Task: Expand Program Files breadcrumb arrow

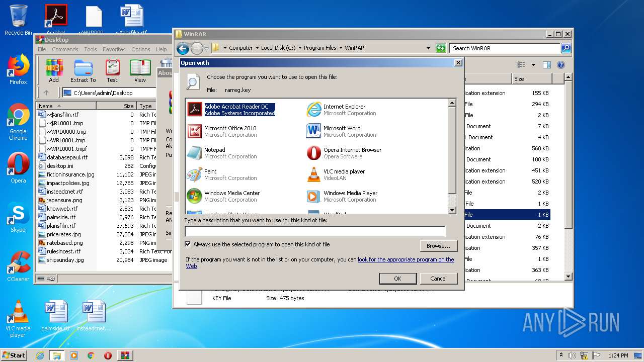Action: coord(341,48)
